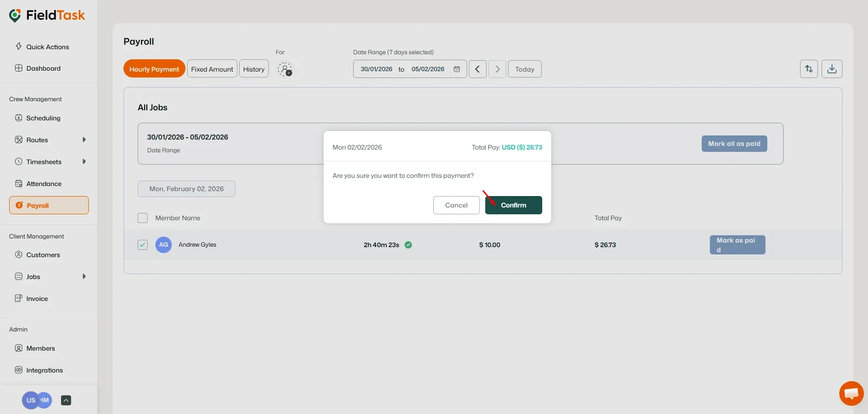Uncheck Andrew Gyles's row checkbox
The width and height of the screenshot is (868, 414).
pos(143,245)
